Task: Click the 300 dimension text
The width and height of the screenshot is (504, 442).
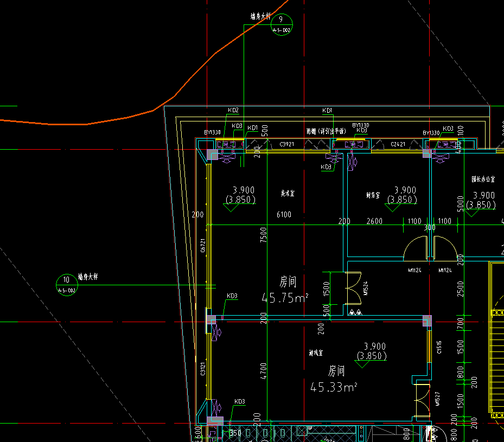Action: click(430, 228)
